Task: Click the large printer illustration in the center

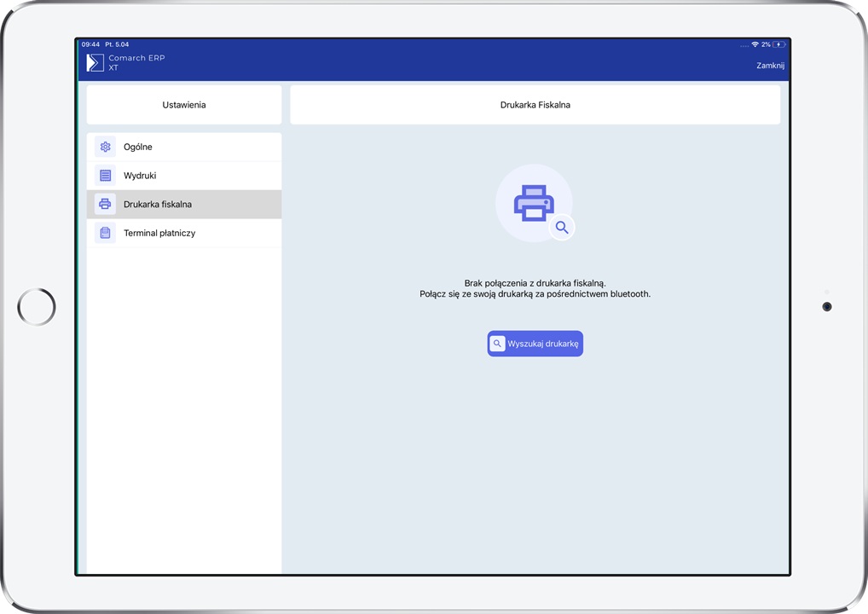Action: 533,203
